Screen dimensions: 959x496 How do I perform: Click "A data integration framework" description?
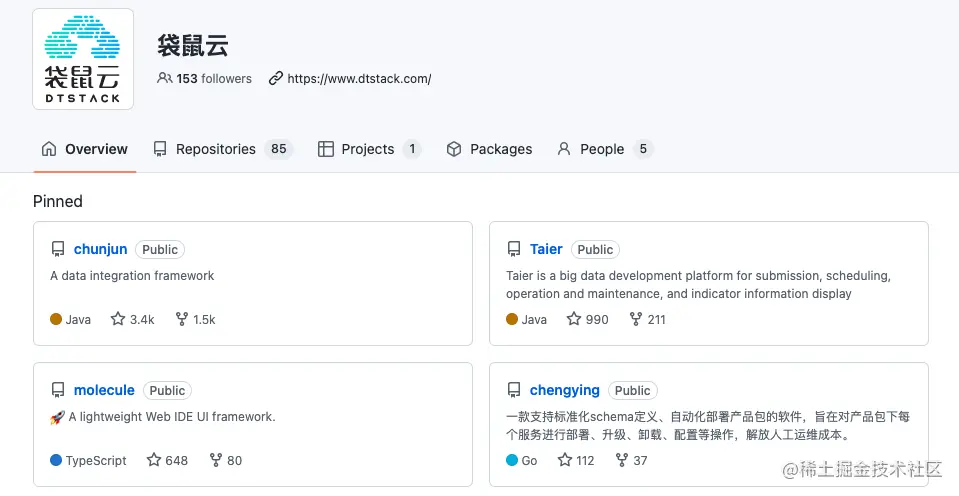point(132,276)
